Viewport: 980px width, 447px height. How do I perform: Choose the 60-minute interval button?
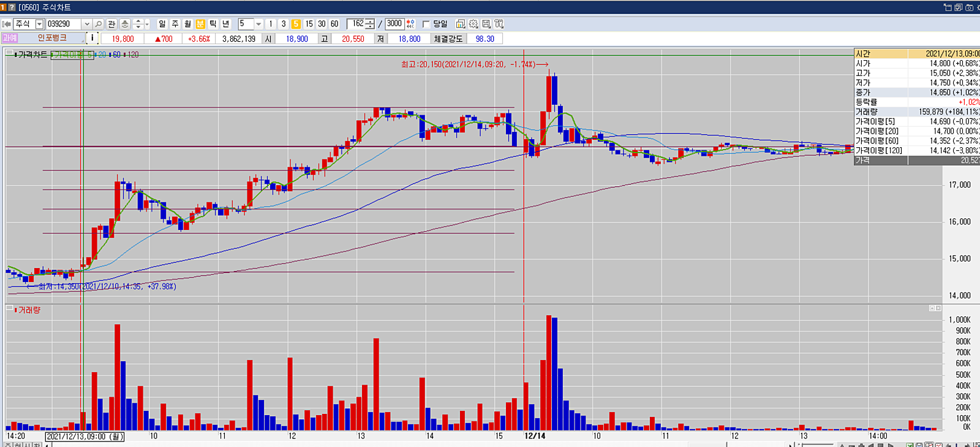(334, 24)
